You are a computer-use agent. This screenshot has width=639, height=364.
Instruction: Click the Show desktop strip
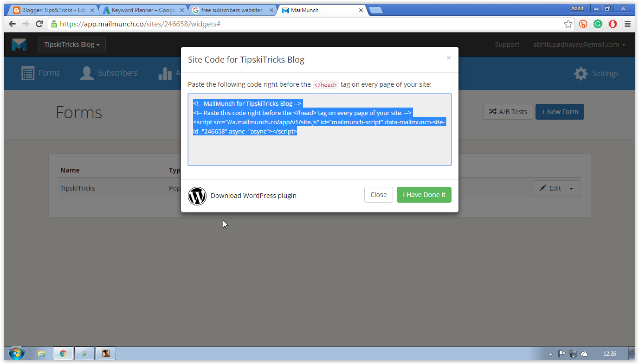click(632, 354)
